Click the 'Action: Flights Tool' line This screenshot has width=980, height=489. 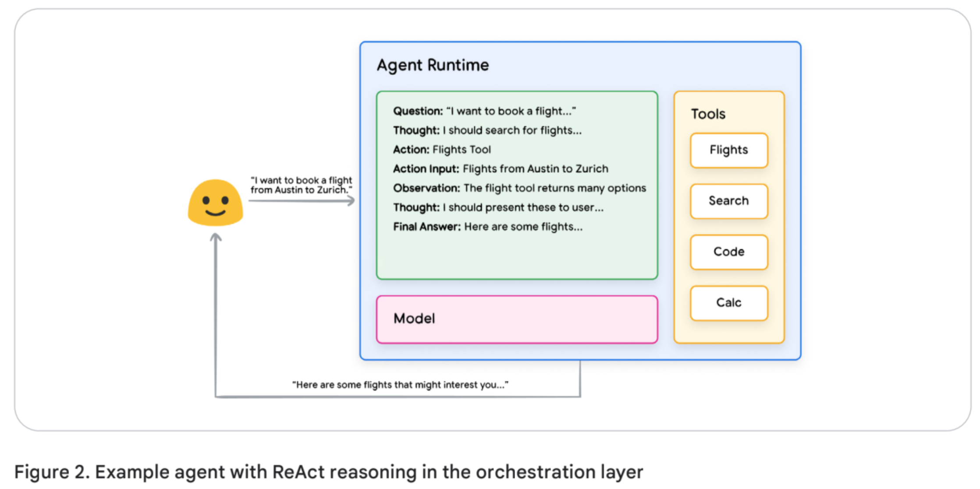coord(441,150)
